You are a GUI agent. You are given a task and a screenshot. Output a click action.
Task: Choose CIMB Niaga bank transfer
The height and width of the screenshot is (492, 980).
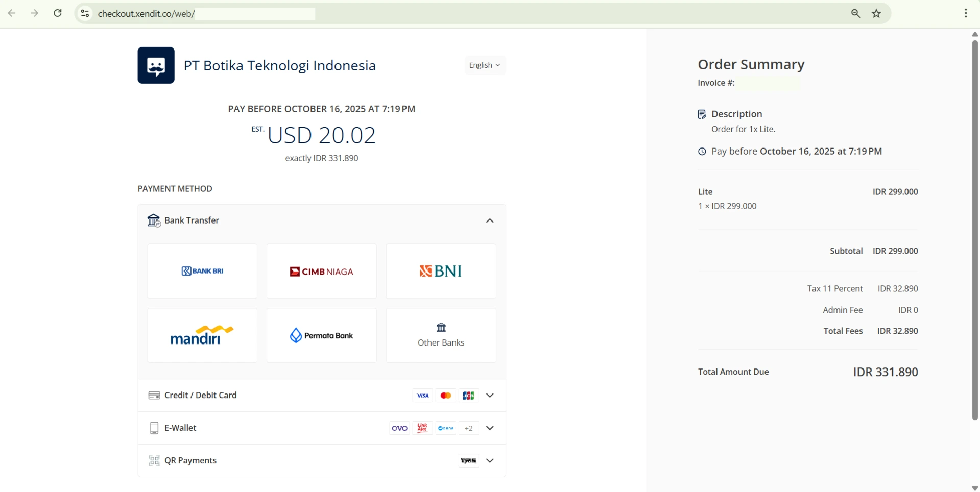pos(321,271)
